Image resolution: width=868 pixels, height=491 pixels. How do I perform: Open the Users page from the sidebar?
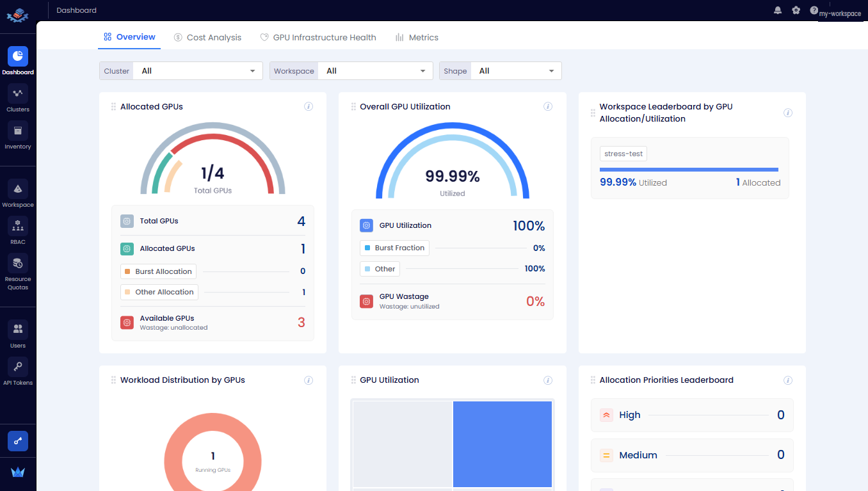click(x=18, y=332)
